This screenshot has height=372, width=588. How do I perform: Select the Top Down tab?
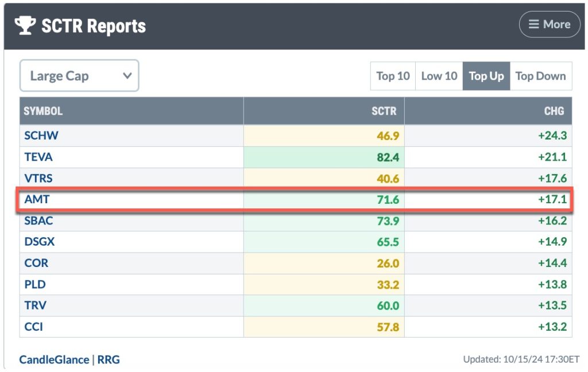click(x=540, y=76)
